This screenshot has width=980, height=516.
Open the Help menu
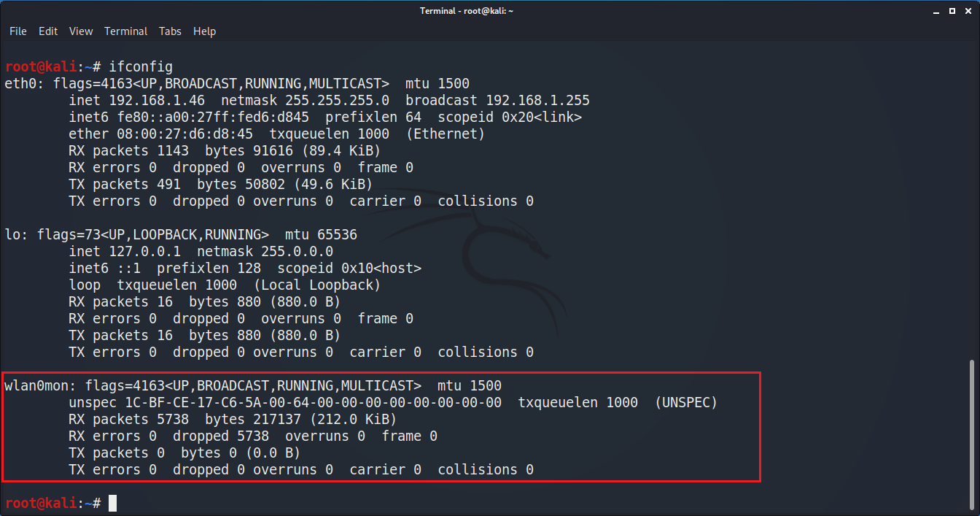coord(204,31)
